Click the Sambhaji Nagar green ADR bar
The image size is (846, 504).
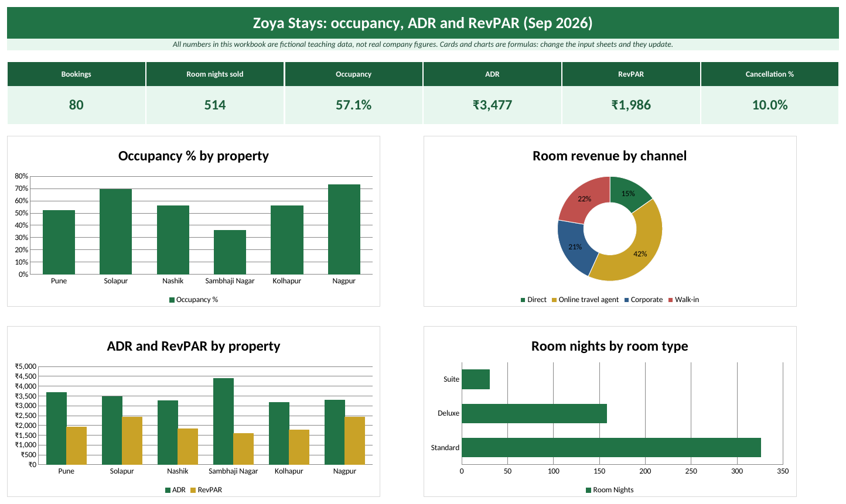[223, 421]
